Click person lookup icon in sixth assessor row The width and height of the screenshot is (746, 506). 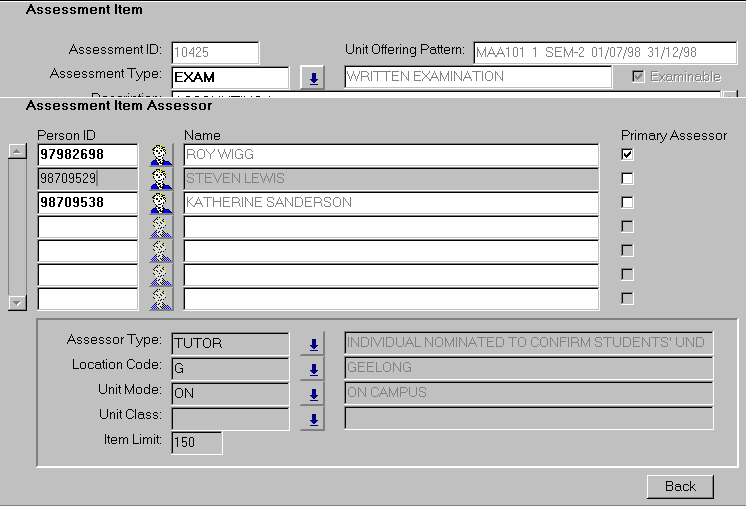tap(161, 275)
